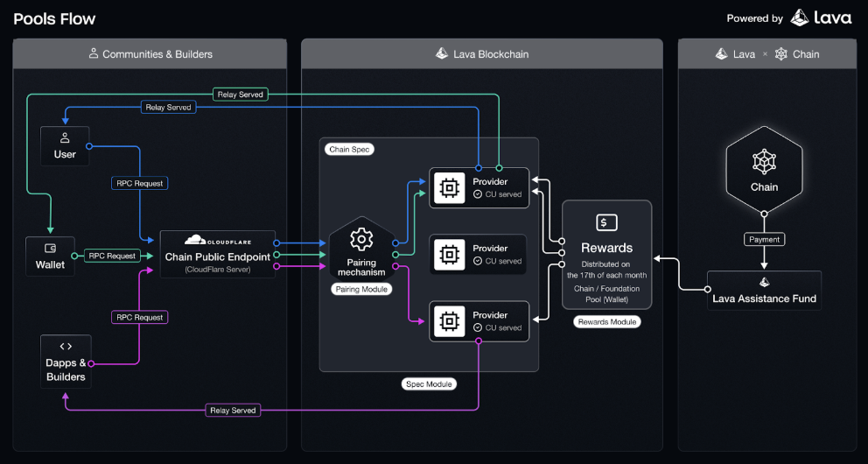The width and height of the screenshot is (868, 464).
Task: Click the Communities & Builders panel header
Action: pyautogui.click(x=150, y=54)
